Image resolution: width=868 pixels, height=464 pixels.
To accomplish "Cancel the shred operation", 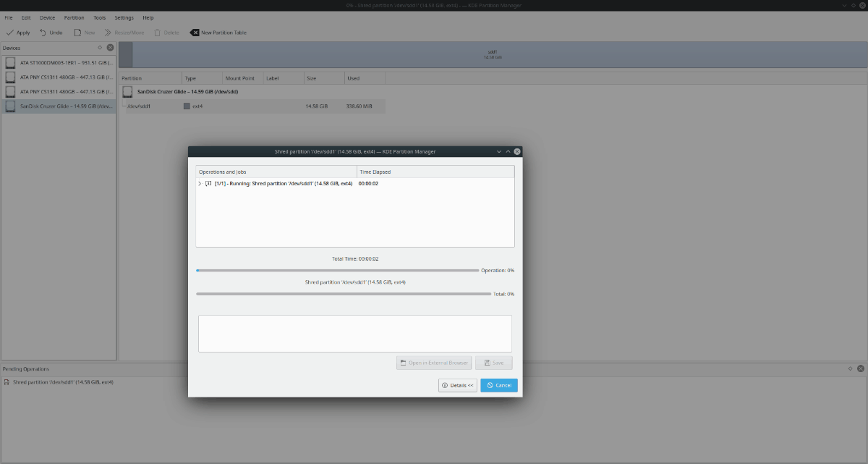I will pyautogui.click(x=498, y=385).
